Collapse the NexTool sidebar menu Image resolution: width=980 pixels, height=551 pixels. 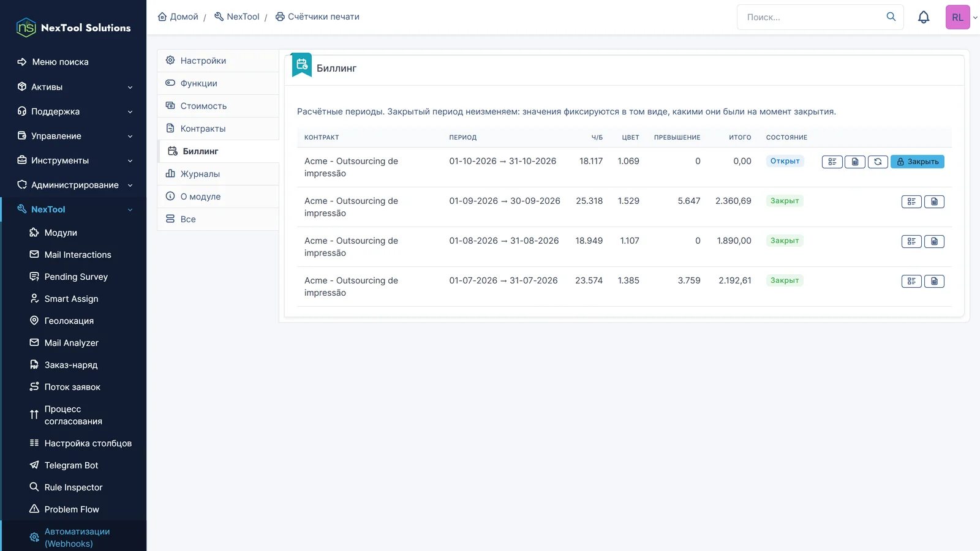click(x=75, y=209)
